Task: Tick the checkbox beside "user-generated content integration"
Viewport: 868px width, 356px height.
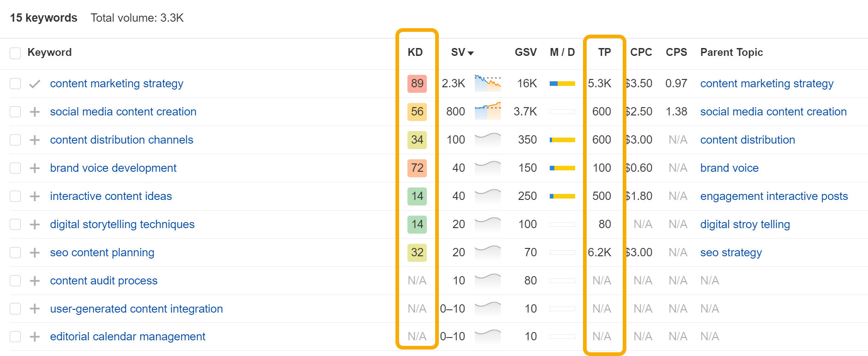Action: (x=15, y=308)
